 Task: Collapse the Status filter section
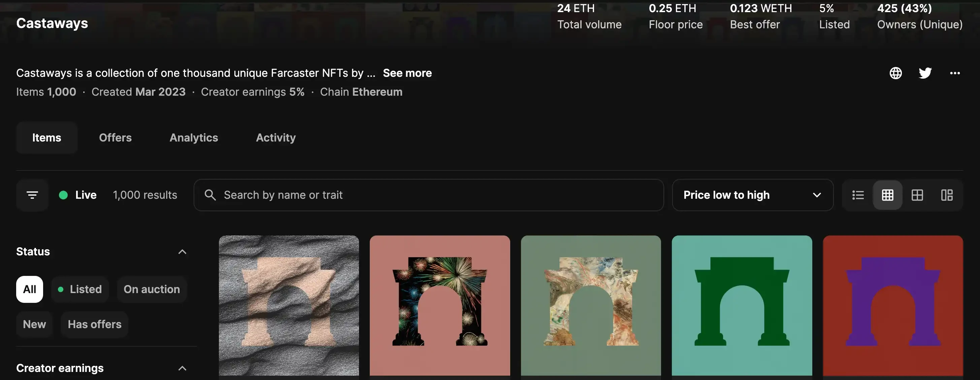(182, 252)
